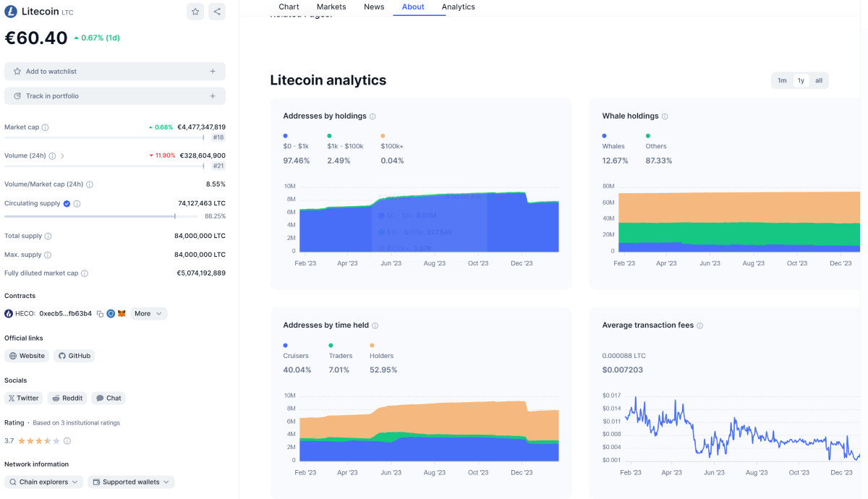Click the 0xecb5...fb63b4 contract address
The height and width of the screenshot is (499, 868).
(66, 314)
